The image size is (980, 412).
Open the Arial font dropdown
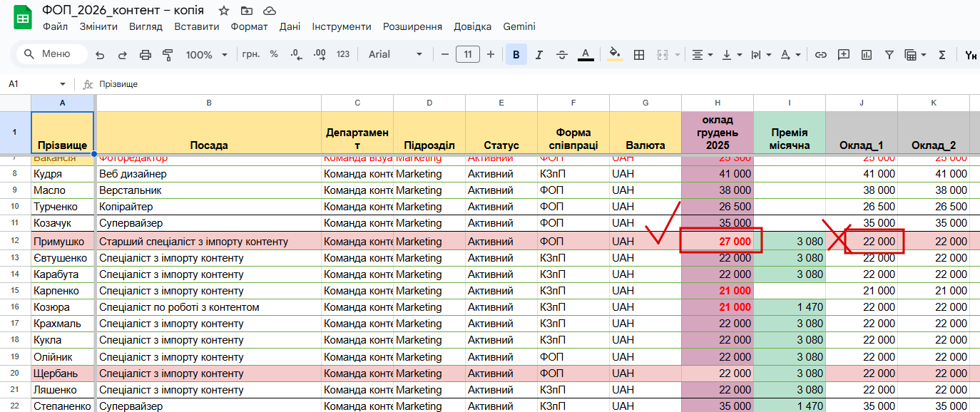395,54
